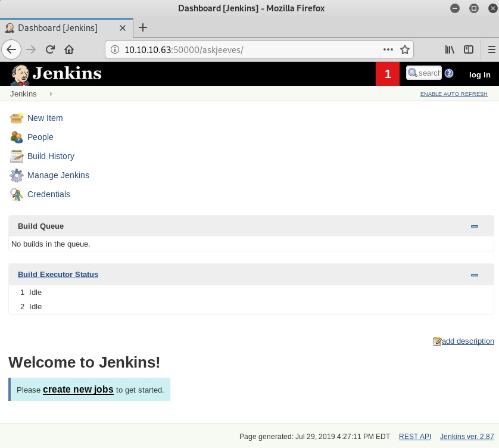Click the Firefox forward arrow

click(31, 49)
